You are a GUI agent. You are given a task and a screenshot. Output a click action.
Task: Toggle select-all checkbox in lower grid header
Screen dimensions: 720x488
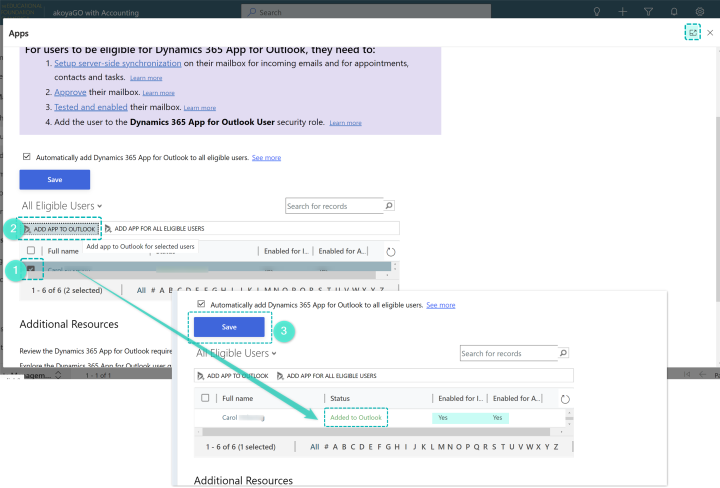(205, 398)
